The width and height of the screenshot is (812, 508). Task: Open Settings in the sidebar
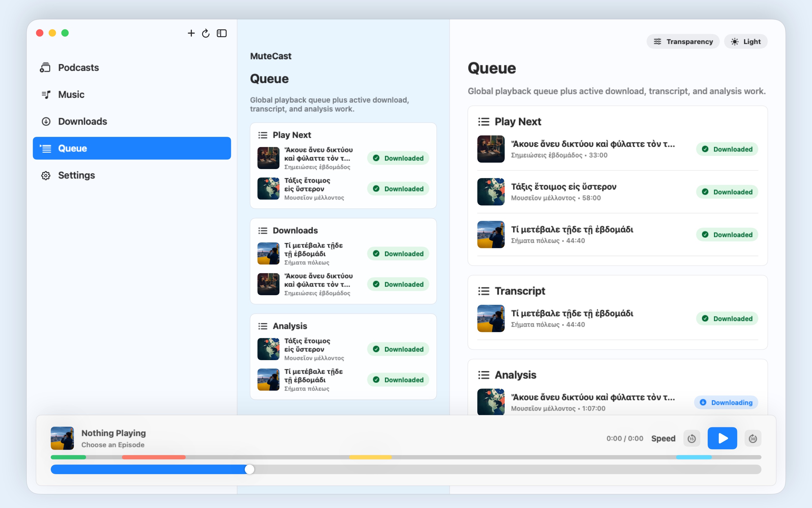tap(132, 175)
